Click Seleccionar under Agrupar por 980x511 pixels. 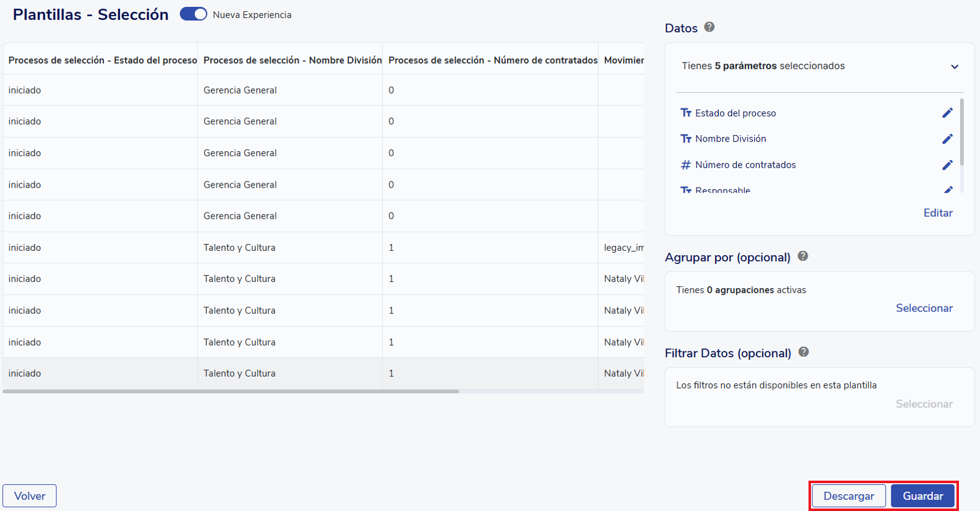click(924, 308)
